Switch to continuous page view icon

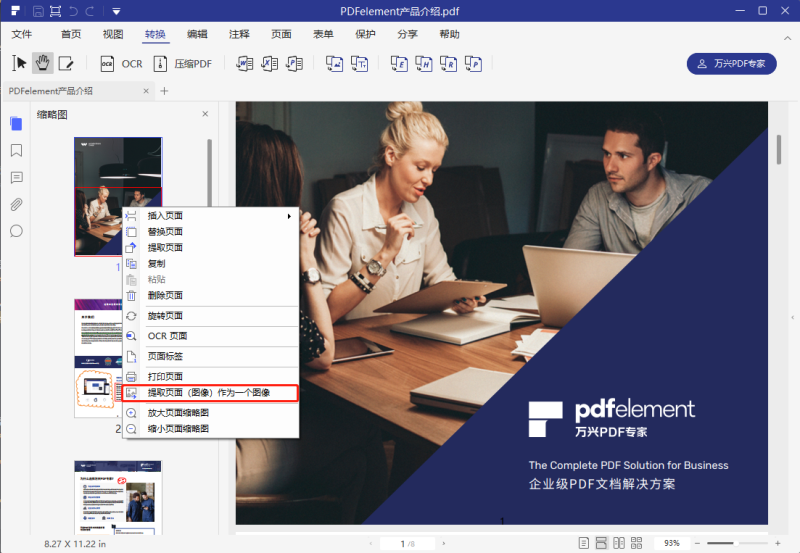[602, 543]
